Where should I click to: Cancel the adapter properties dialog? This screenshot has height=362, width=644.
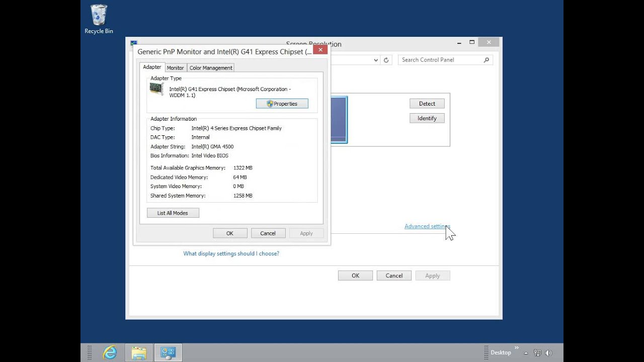[x=268, y=233]
